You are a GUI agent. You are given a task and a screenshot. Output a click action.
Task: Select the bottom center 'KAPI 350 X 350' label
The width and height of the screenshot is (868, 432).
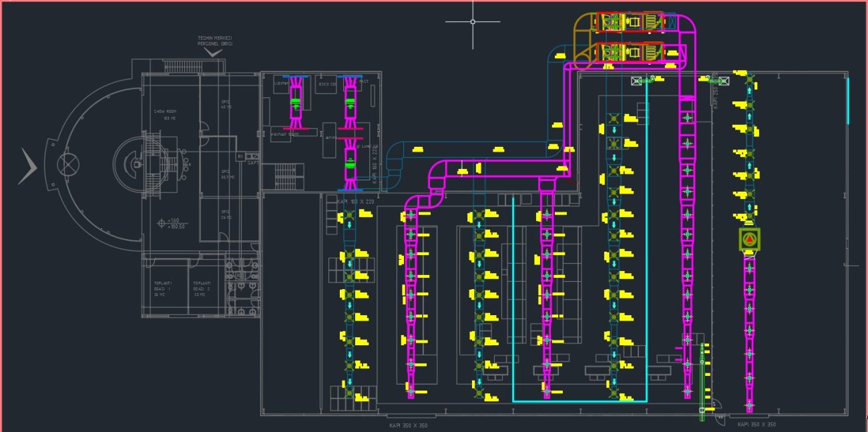pos(409,425)
